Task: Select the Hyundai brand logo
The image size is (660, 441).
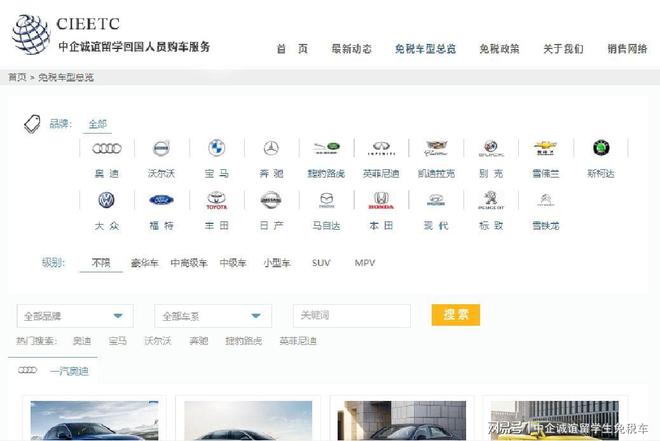Action: point(436,200)
